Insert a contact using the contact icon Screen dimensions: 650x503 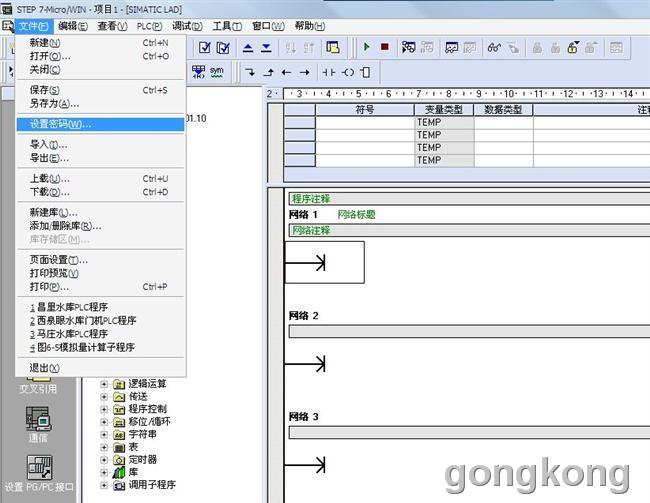[x=329, y=72]
